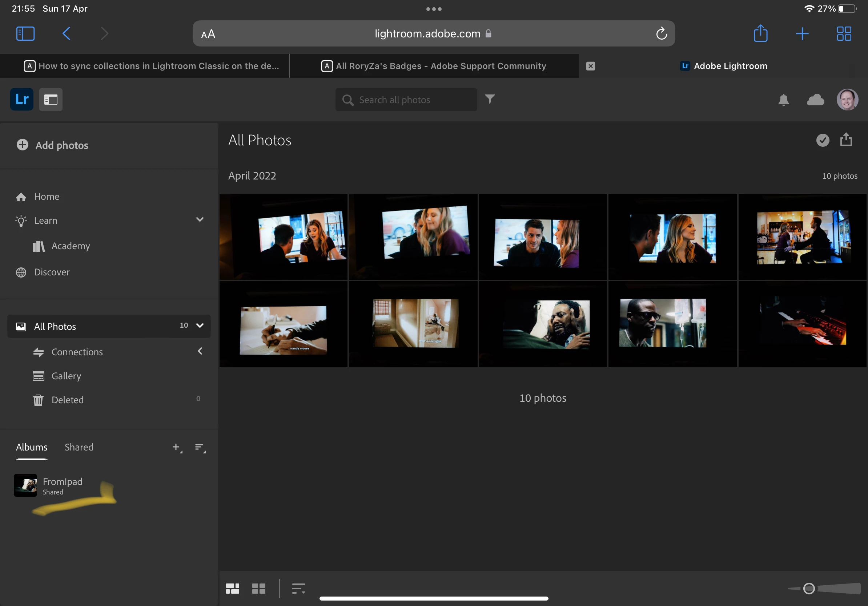Toggle the left panel visibility button

tap(51, 99)
